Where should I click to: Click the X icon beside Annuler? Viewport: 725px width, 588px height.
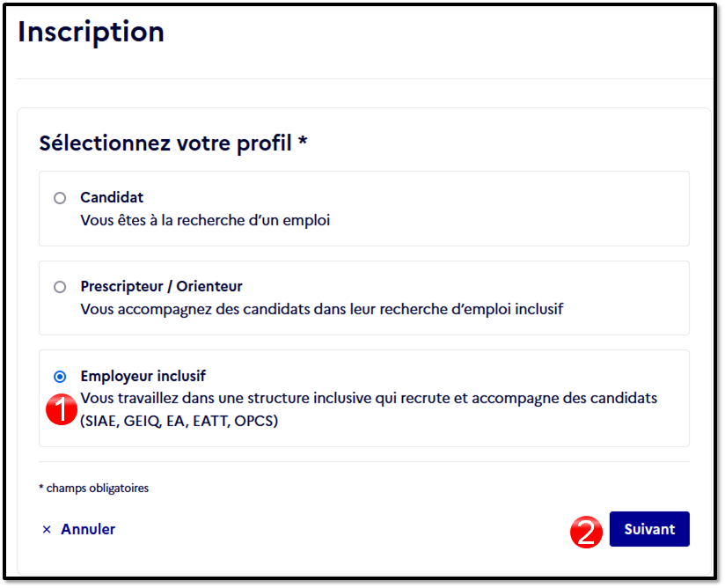tap(47, 529)
